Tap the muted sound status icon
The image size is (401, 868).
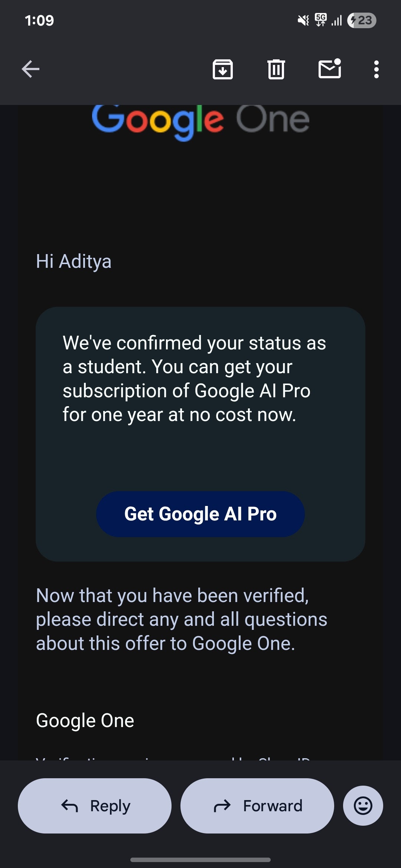pos(303,20)
